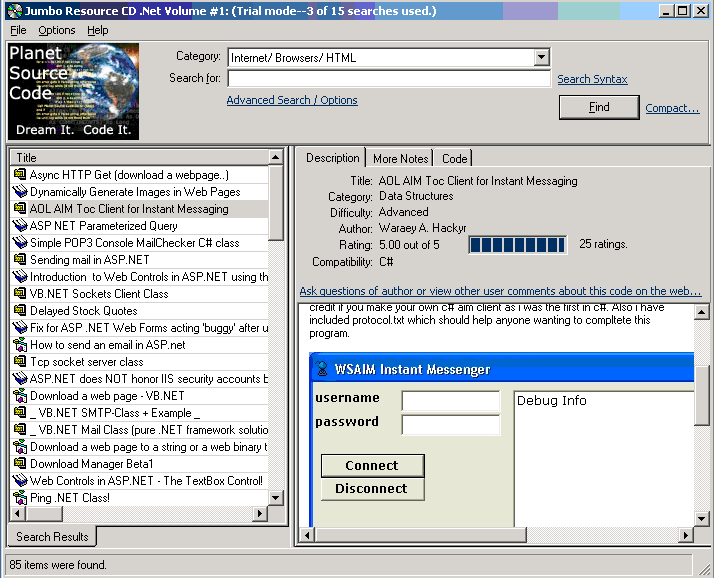Click the Compact... link
The image size is (714, 578).
click(x=672, y=108)
